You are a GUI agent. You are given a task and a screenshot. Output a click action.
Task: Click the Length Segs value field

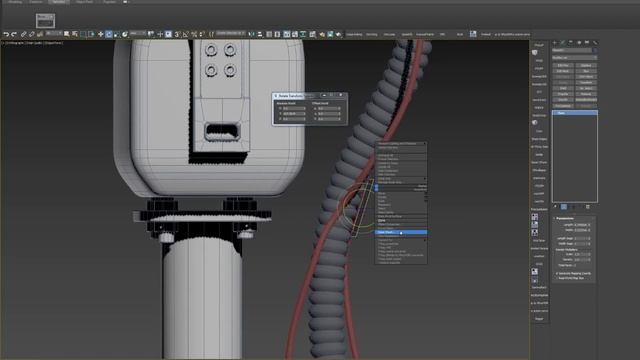coord(581,239)
